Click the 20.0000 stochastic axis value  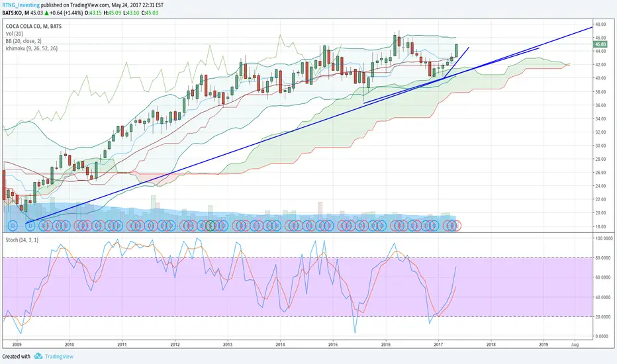(x=604, y=317)
